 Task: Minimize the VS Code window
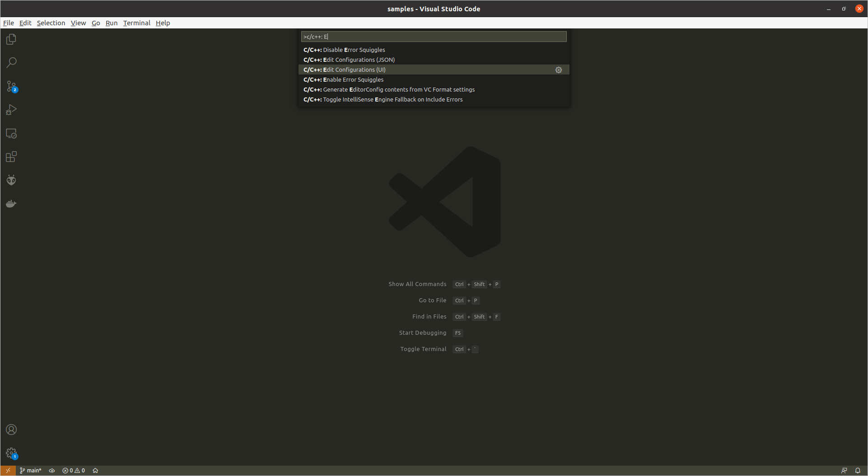point(829,9)
